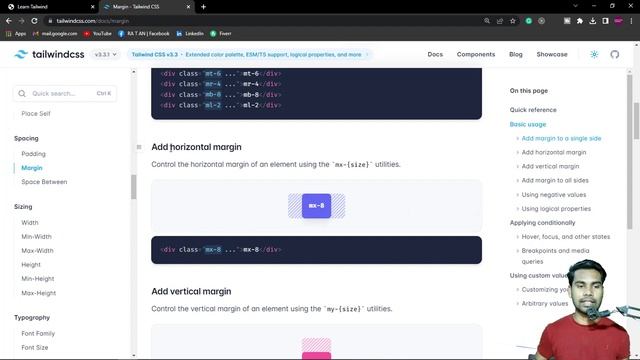Click the mx-8 demo box

click(x=316, y=206)
